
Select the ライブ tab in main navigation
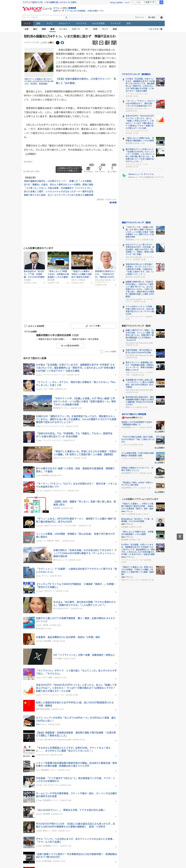click(x=49, y=23)
